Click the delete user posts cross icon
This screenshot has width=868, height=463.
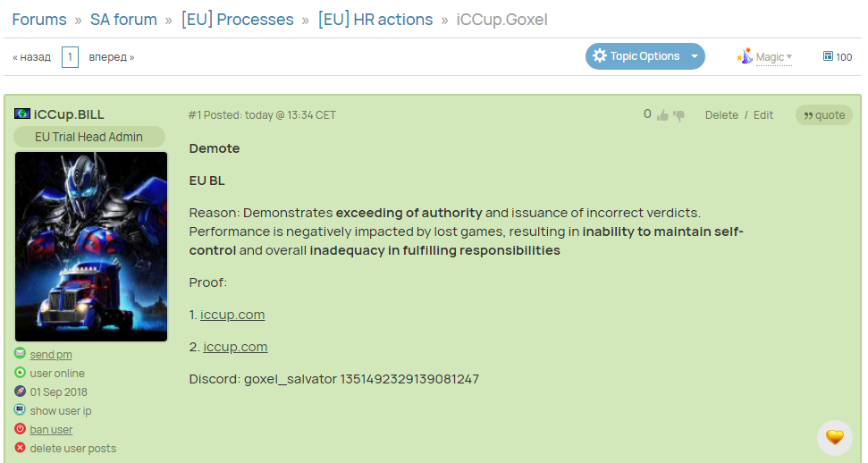[x=20, y=448]
